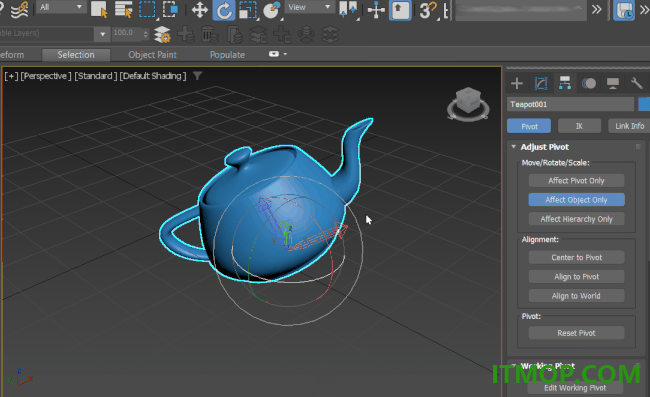Choose the Rectangular Selection Region tool
This screenshot has height=397, width=650.
pos(148,9)
